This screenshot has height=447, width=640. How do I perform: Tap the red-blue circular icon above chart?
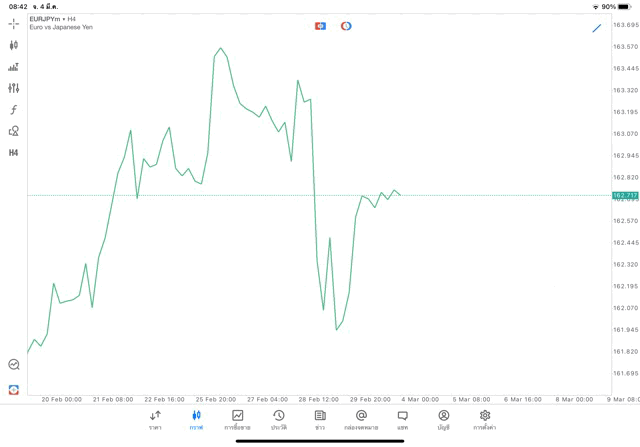(346, 26)
